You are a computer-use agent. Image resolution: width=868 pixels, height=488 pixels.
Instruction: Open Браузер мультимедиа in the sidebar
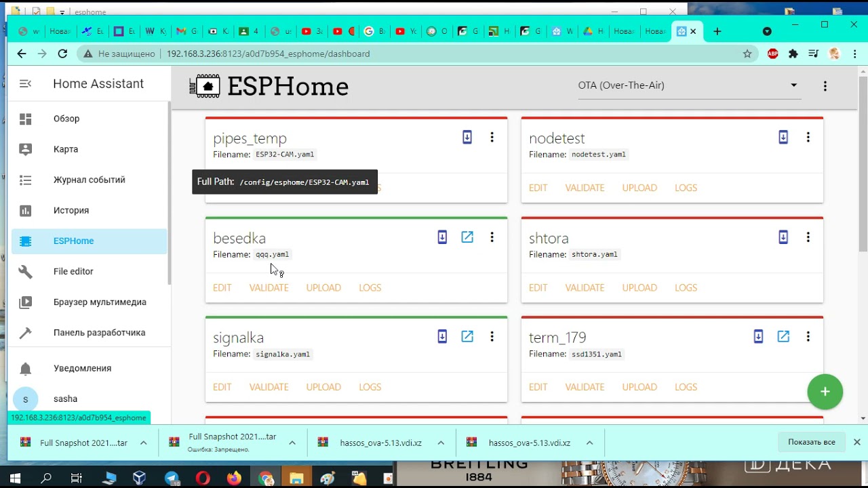point(89,302)
